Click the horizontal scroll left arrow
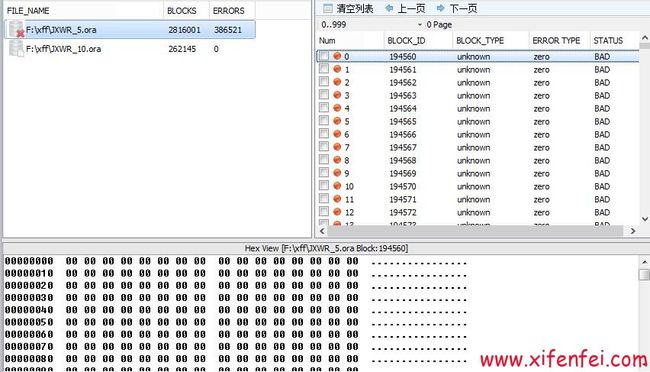Image resolution: width=650 pixels, height=372 pixels. click(322, 231)
